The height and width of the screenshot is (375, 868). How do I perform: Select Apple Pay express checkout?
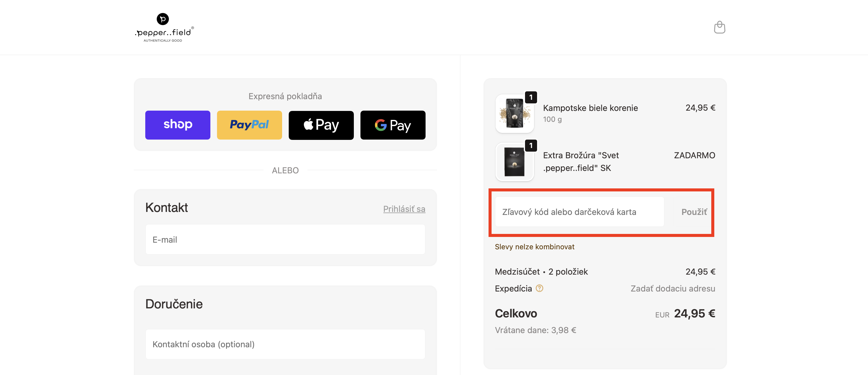tap(321, 125)
